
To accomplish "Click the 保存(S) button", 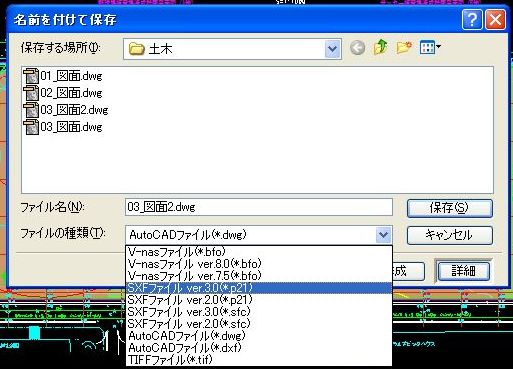I will (x=449, y=208).
